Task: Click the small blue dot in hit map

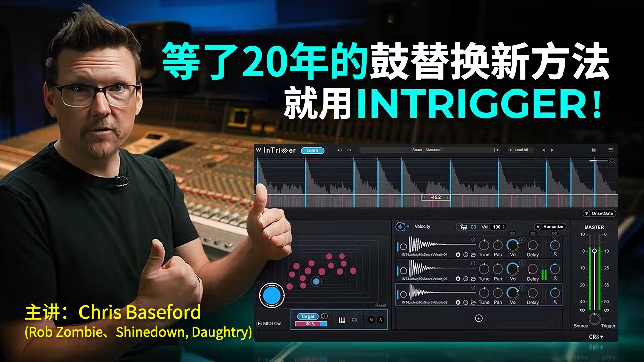Action: 316,281
